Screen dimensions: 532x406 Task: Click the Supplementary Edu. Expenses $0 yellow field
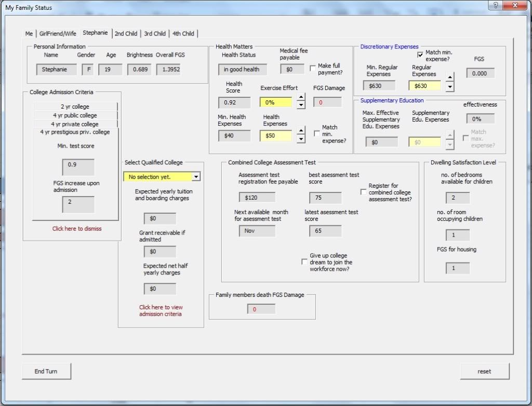pos(425,142)
